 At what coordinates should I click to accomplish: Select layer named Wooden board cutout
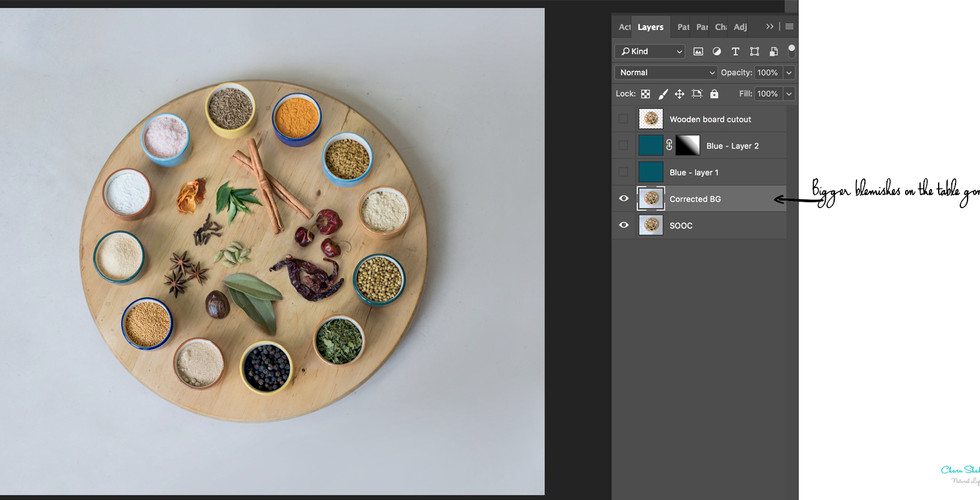(x=710, y=119)
